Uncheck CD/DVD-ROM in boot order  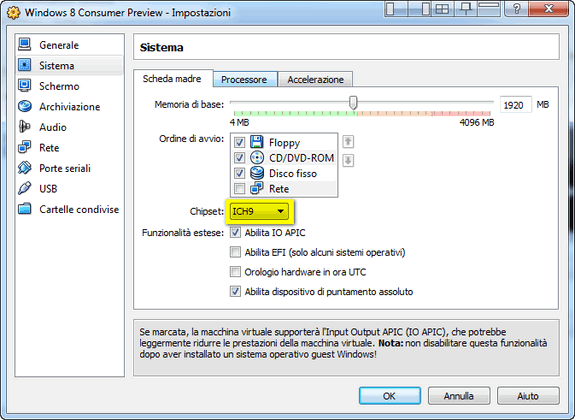point(239,158)
